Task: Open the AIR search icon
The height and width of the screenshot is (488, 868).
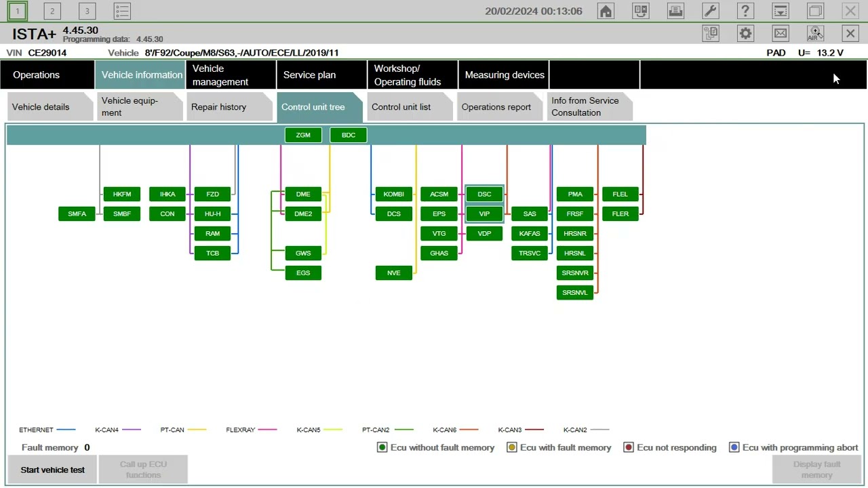Action: click(815, 33)
